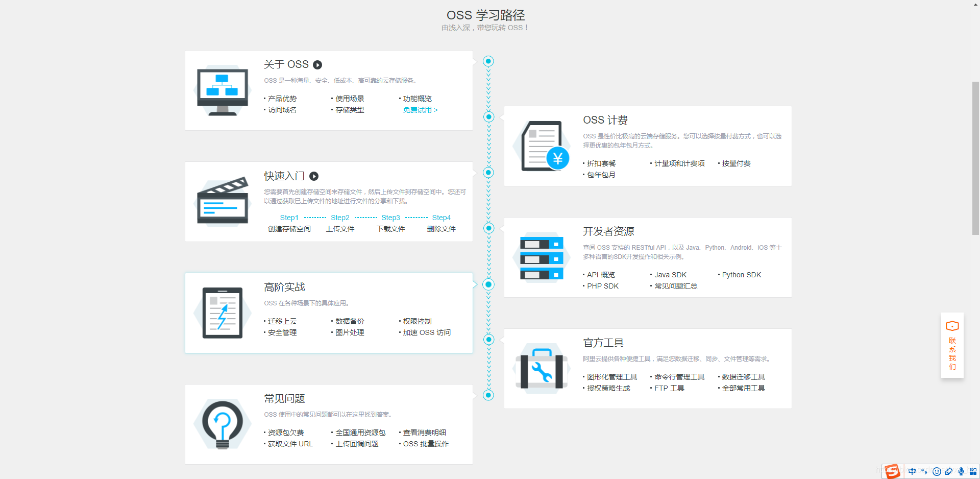The width and height of the screenshot is (980, 479).
Task: Click the play circle next to 快速入门
Action: pyautogui.click(x=314, y=176)
